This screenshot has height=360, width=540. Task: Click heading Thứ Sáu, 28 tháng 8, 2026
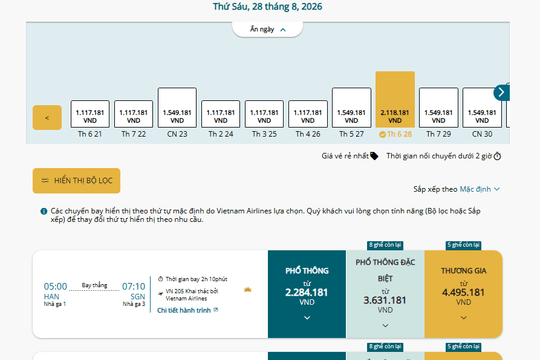pos(268,7)
